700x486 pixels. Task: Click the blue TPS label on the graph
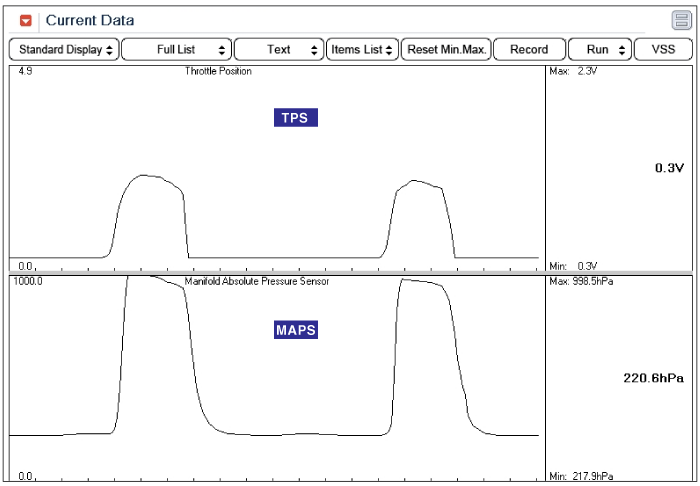tap(296, 118)
